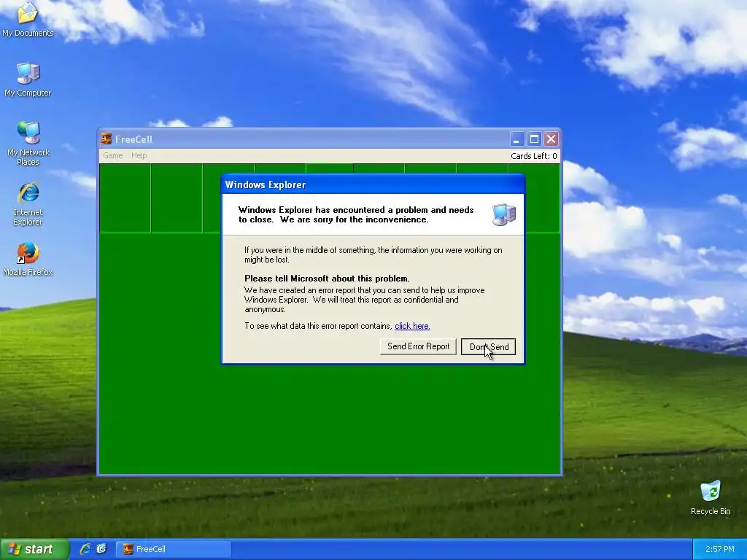Click the Windows Explorer dialog title bar

coord(373,184)
